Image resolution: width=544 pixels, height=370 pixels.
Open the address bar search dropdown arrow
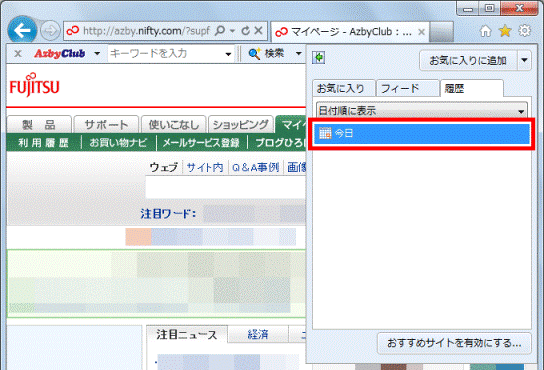232,31
